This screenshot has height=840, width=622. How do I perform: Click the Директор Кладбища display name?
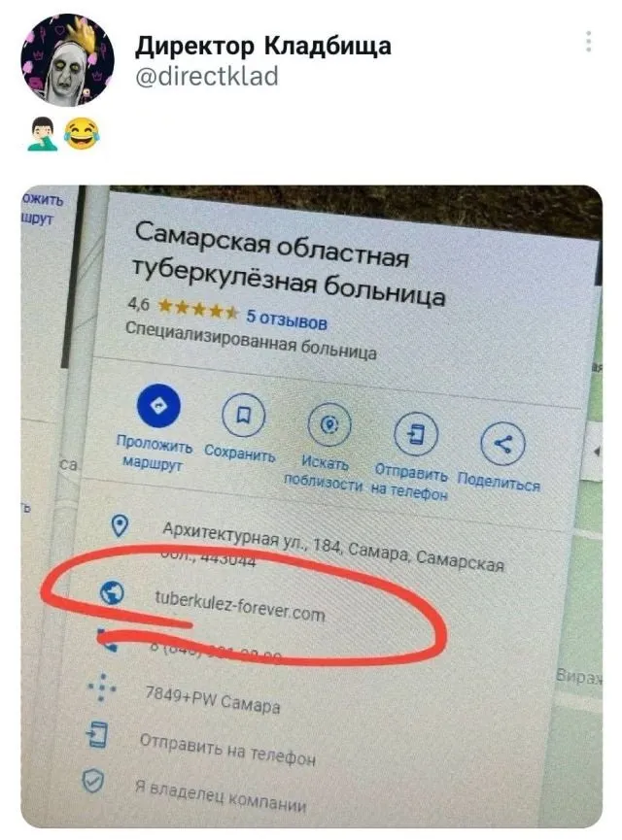click(263, 46)
